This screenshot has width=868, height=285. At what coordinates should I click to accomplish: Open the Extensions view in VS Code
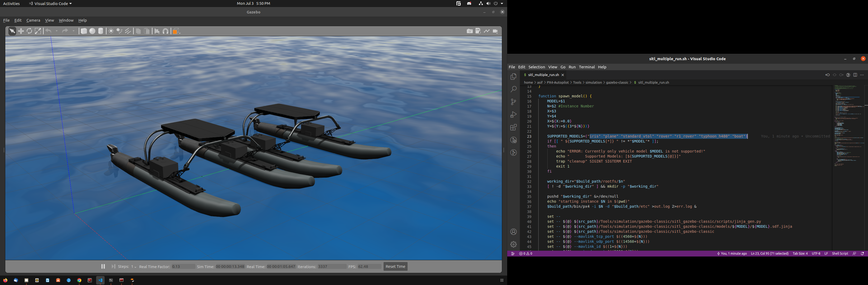click(x=513, y=127)
